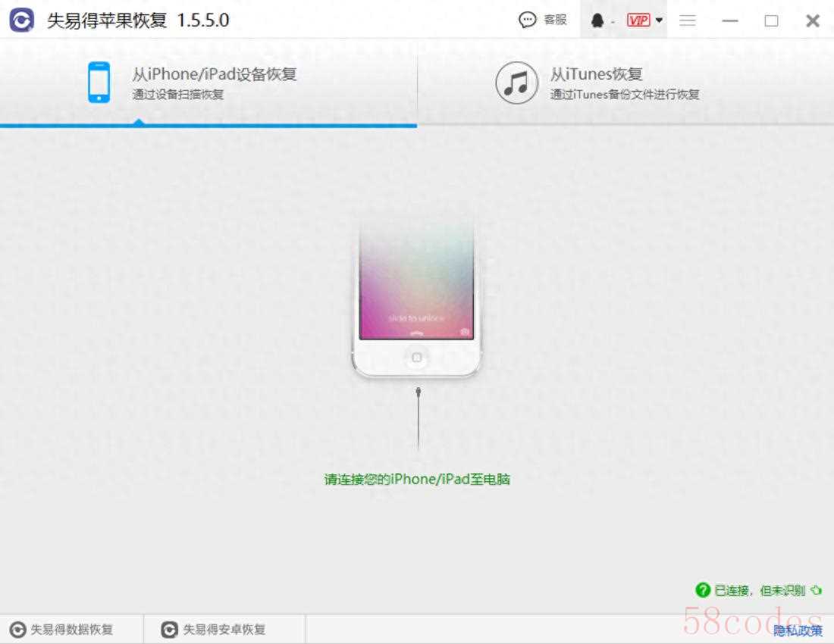834x644 pixels.
Task: Minimize the application window
Action: coord(730,21)
